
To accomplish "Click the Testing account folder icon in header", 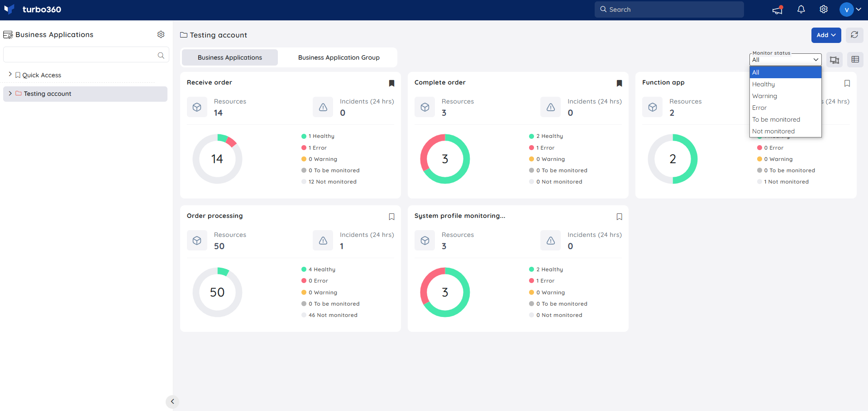I will [184, 35].
